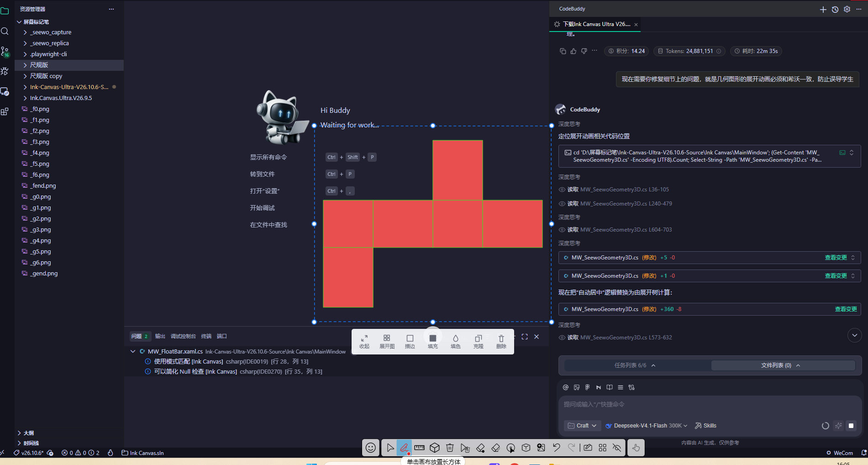Switch to the 输出 output tab
868x465 pixels.
click(160, 336)
